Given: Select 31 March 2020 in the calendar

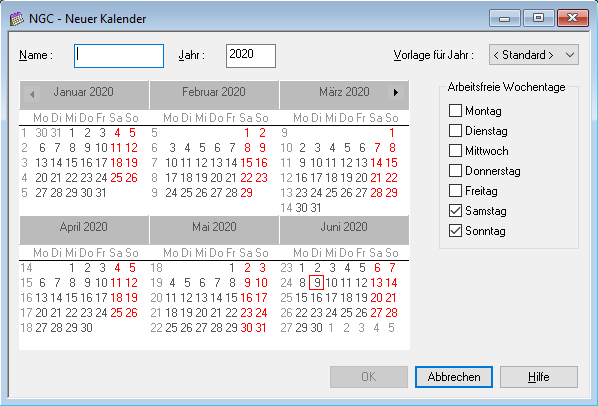Looking at the screenshot, I should (x=316, y=208).
